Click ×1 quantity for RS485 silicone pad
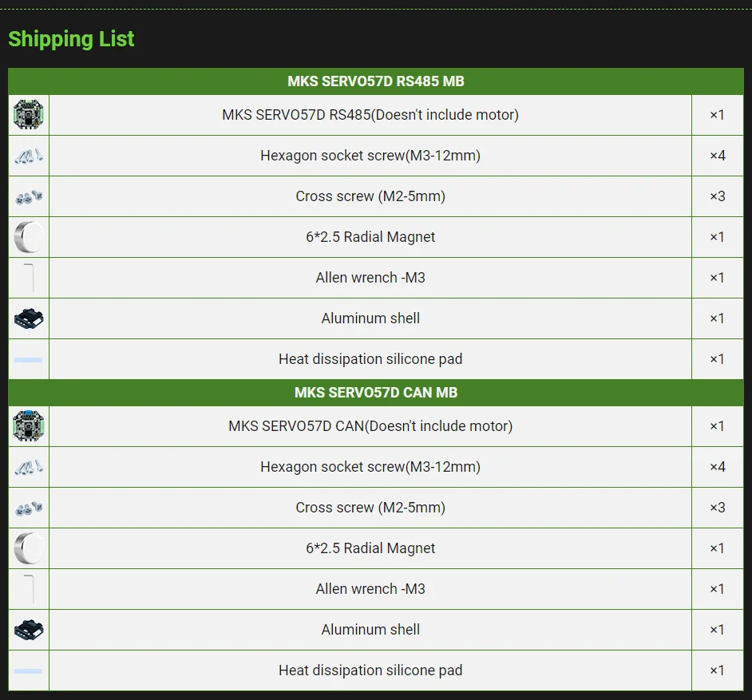752x700 pixels. click(x=717, y=359)
